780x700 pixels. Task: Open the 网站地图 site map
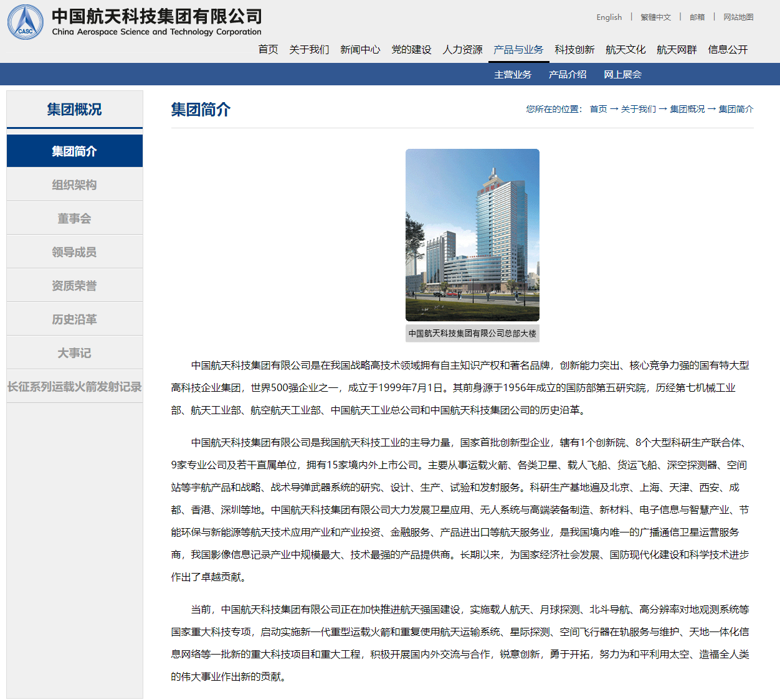pos(738,17)
